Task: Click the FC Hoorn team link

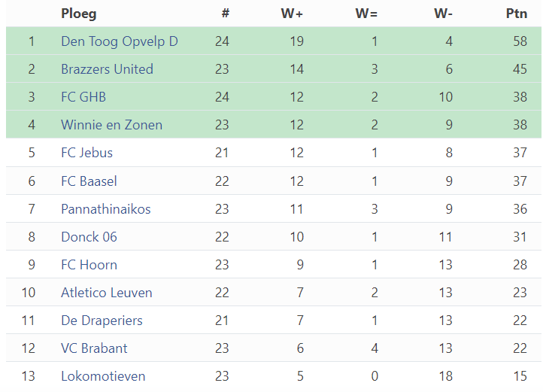Action: click(x=89, y=265)
